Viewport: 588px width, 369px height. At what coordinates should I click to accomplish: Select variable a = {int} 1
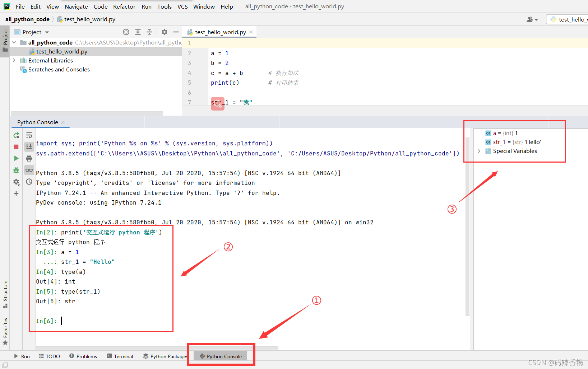[x=501, y=133]
